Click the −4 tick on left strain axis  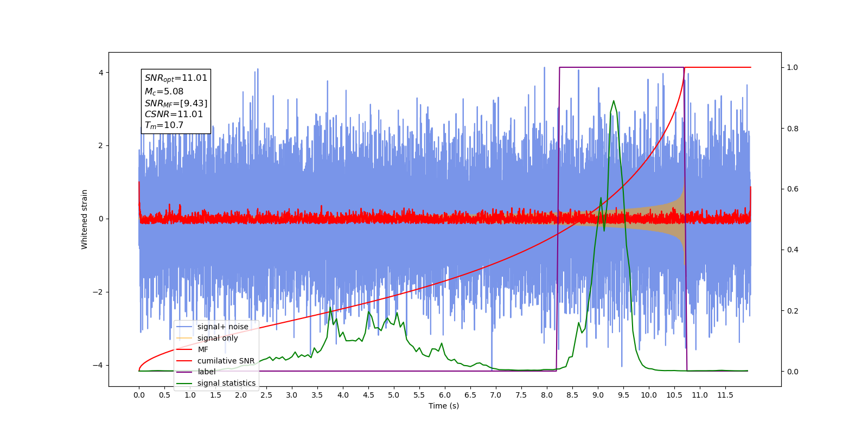[x=98, y=365]
